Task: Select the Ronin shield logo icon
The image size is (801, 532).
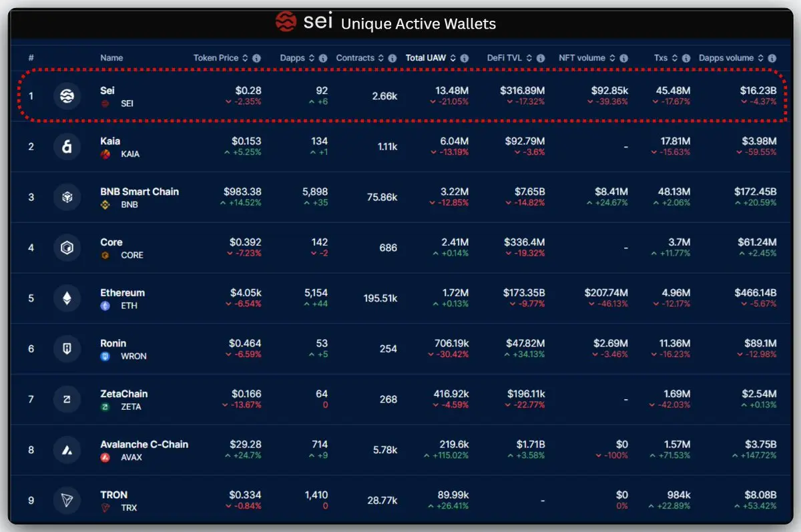Action: [67, 349]
